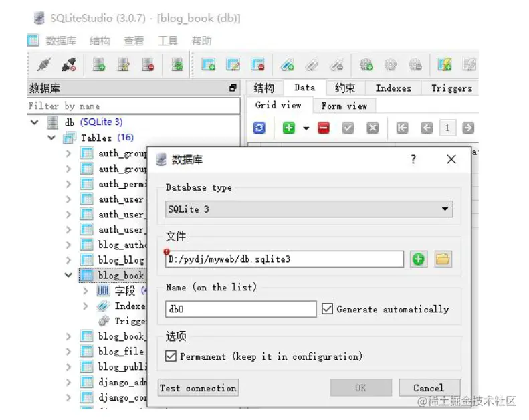Go to next data page arrow

point(468,128)
